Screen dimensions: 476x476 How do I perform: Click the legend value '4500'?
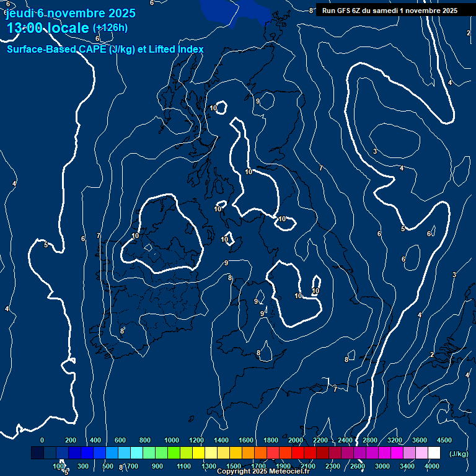(444, 440)
